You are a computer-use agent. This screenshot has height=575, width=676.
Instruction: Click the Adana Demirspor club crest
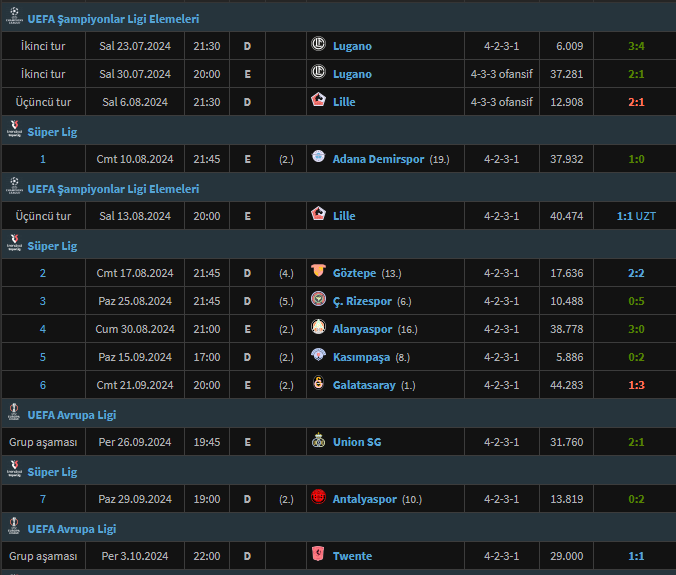pyautogui.click(x=318, y=158)
